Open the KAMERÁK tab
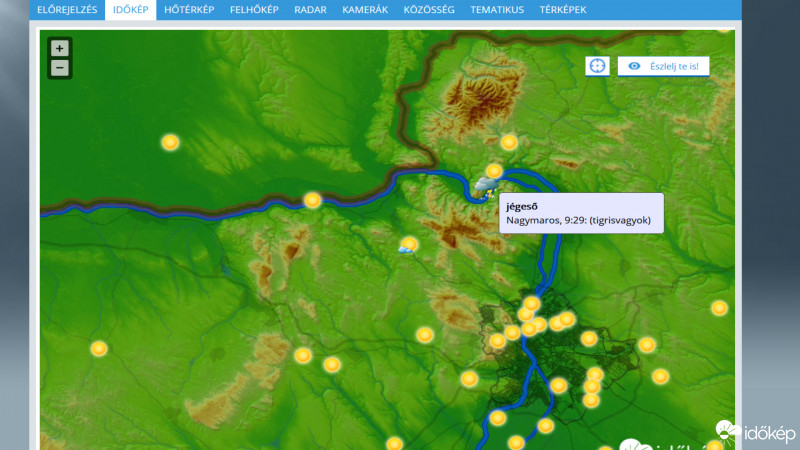This screenshot has height=450, width=800. (365, 10)
